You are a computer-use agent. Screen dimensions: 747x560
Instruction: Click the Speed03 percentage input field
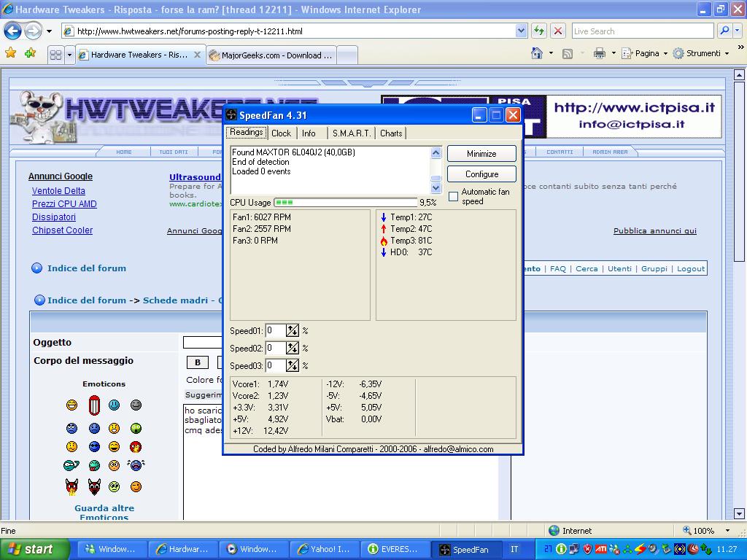click(x=275, y=366)
